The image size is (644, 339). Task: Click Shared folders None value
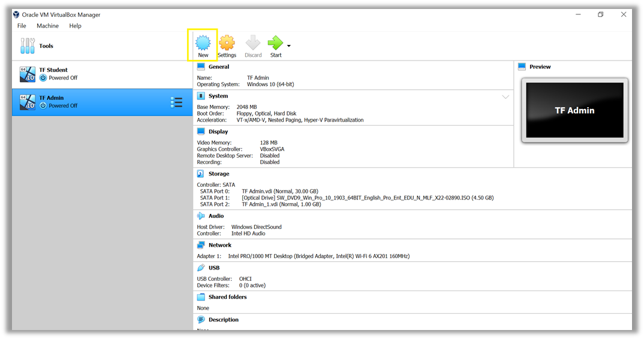coord(203,308)
